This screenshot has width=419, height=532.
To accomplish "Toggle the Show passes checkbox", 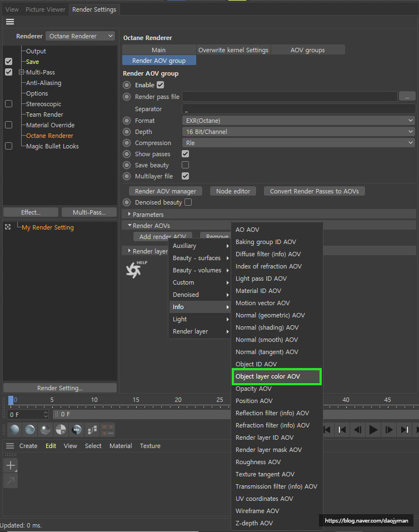I will [185, 153].
